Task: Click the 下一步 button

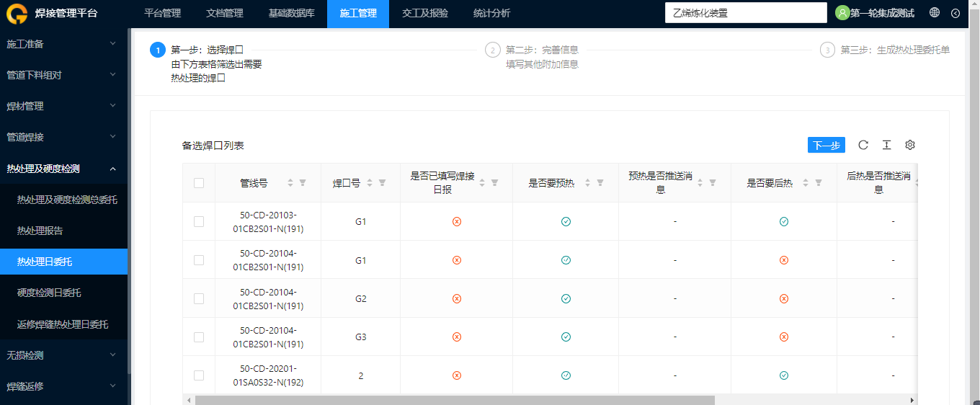Action: [827, 145]
